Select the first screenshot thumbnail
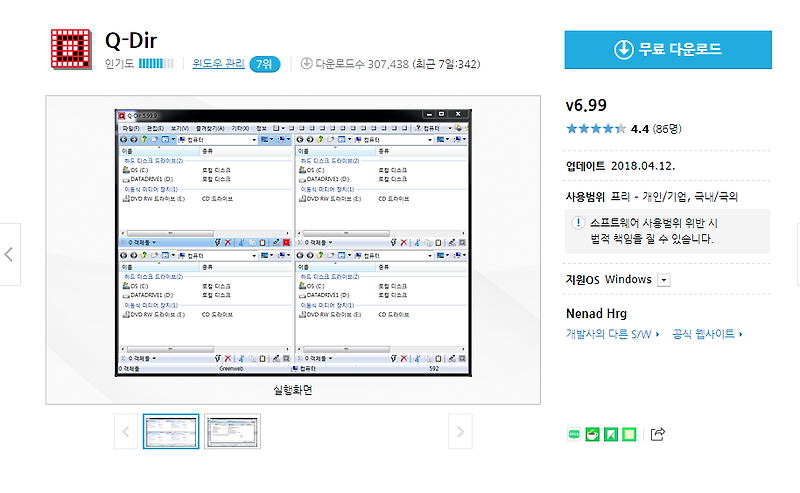The height and width of the screenshot is (493, 800). click(171, 431)
